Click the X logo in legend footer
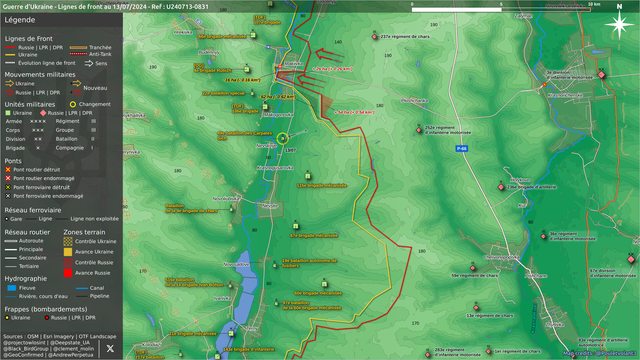 110,348
